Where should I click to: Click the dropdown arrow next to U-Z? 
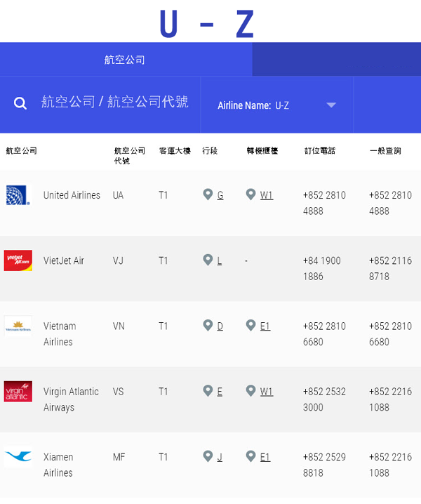331,105
